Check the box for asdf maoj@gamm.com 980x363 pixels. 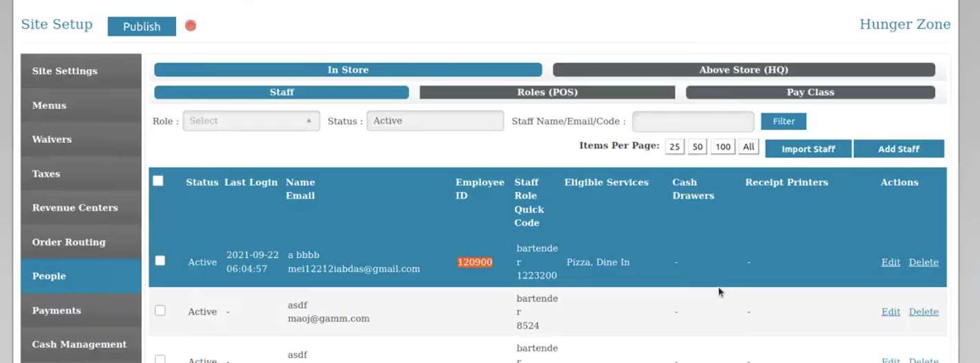[160, 311]
